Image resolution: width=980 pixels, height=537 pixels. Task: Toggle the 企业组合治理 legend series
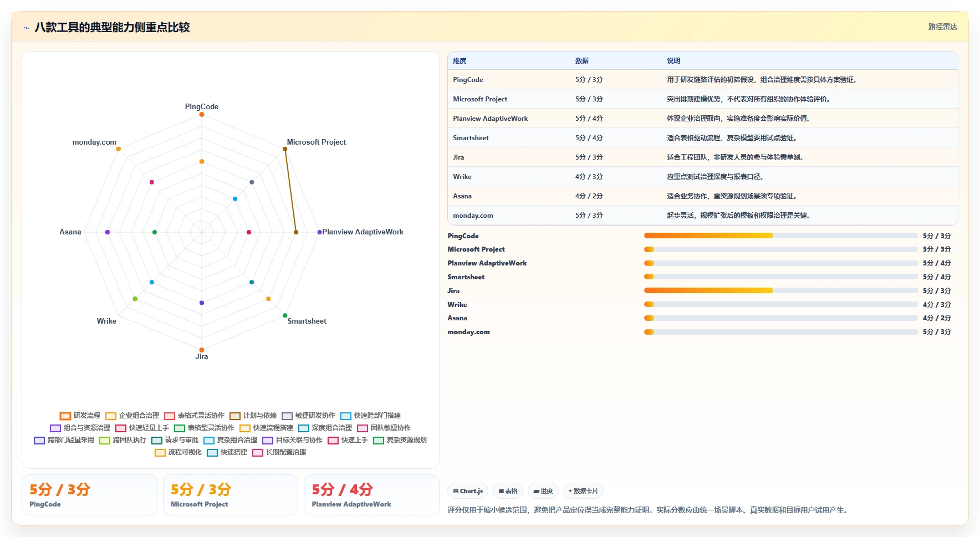pyautogui.click(x=132, y=416)
